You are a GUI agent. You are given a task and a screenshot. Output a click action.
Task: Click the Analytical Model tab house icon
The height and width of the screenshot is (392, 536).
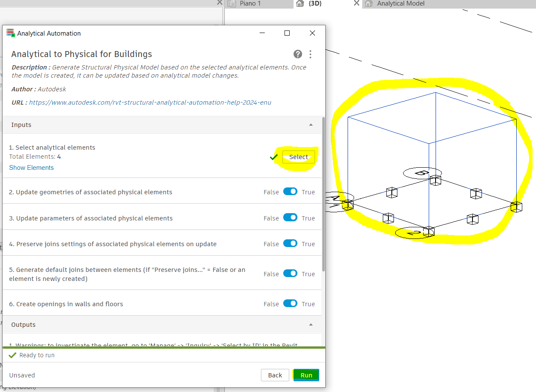[368, 3]
